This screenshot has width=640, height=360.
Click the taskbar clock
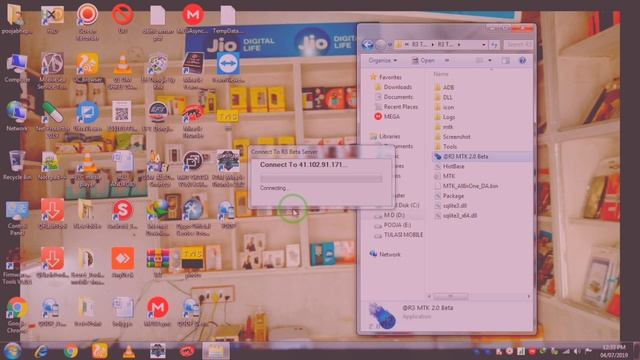(x=614, y=351)
